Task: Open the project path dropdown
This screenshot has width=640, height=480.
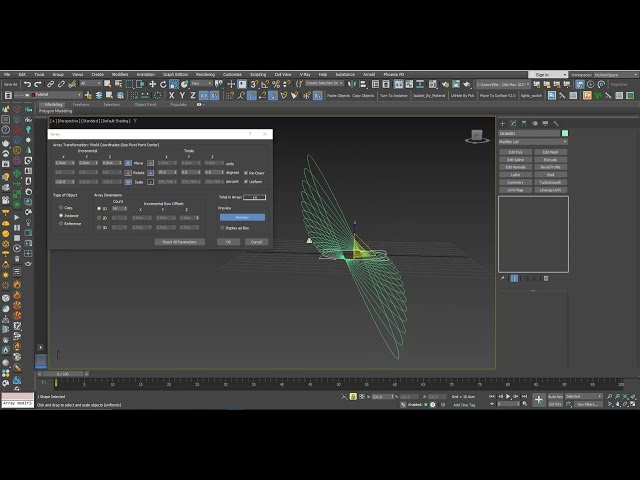Action: (x=503, y=84)
